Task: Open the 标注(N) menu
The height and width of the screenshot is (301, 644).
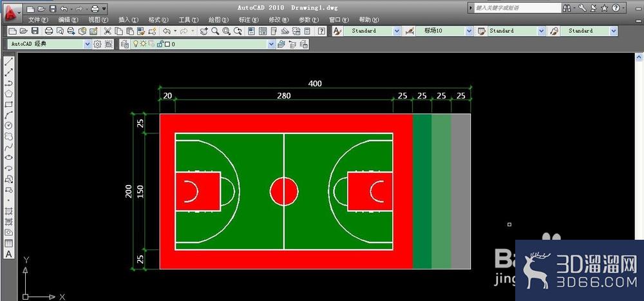Action: (249, 20)
